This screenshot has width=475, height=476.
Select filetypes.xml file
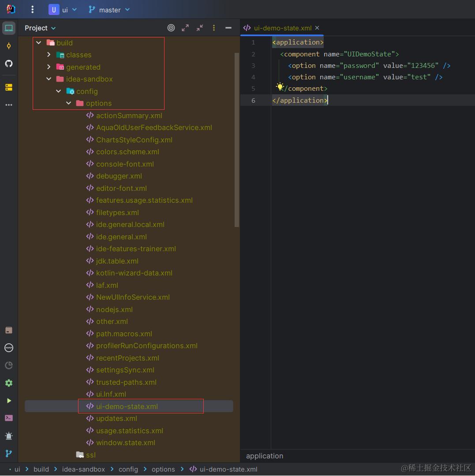point(117,212)
